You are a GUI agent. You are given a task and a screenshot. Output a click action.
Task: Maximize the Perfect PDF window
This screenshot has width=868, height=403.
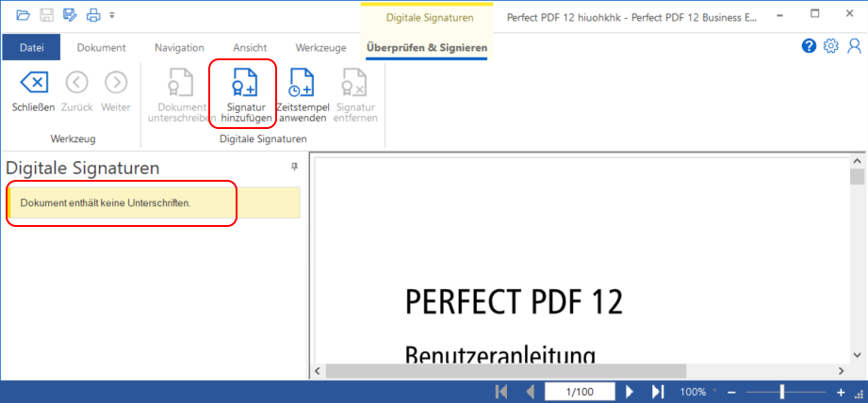815,14
